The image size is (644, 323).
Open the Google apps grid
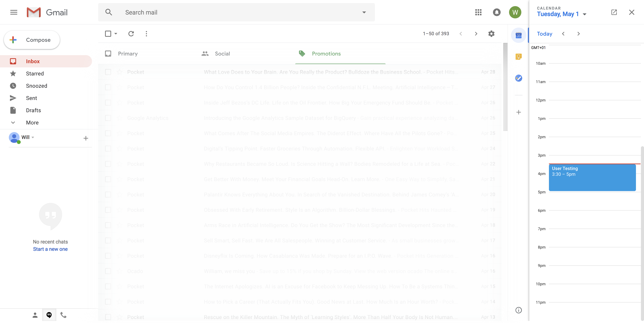478,12
